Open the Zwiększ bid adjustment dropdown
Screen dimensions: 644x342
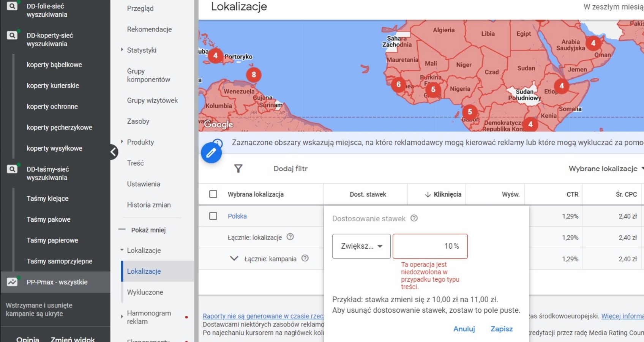361,246
